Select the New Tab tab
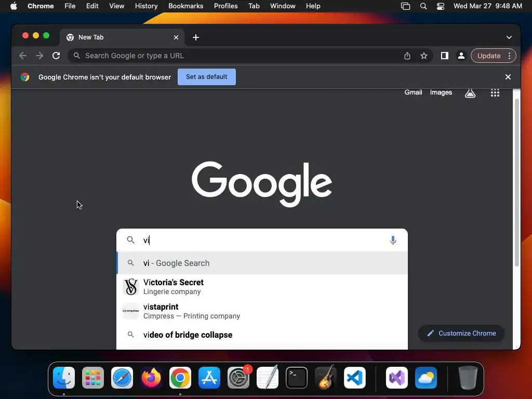Screen dimensions: 532x399 click(x=122, y=37)
